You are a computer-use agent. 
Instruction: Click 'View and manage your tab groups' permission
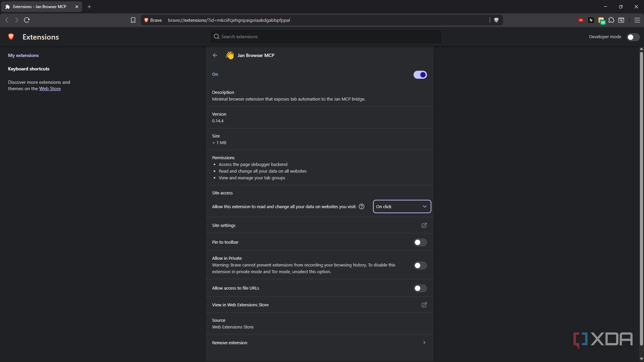[252, 178]
